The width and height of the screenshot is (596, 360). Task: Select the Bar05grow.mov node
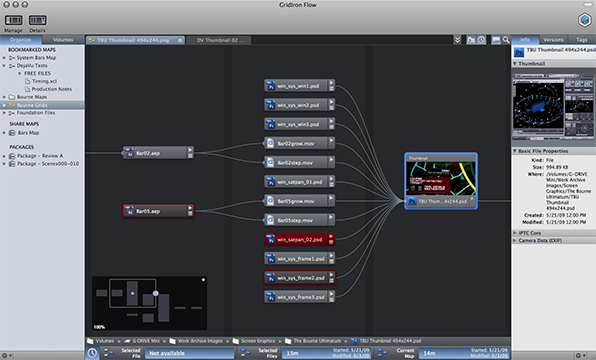[x=300, y=201]
